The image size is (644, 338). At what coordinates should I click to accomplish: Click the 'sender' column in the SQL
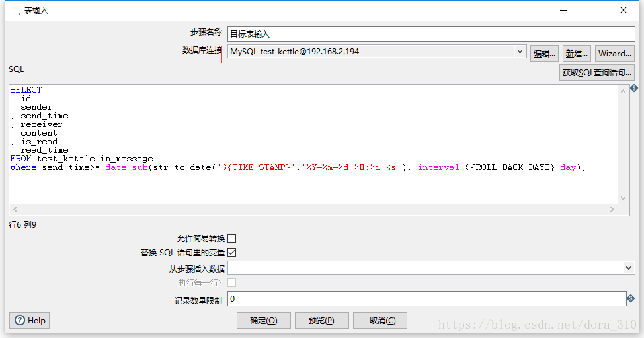pyautogui.click(x=36, y=107)
